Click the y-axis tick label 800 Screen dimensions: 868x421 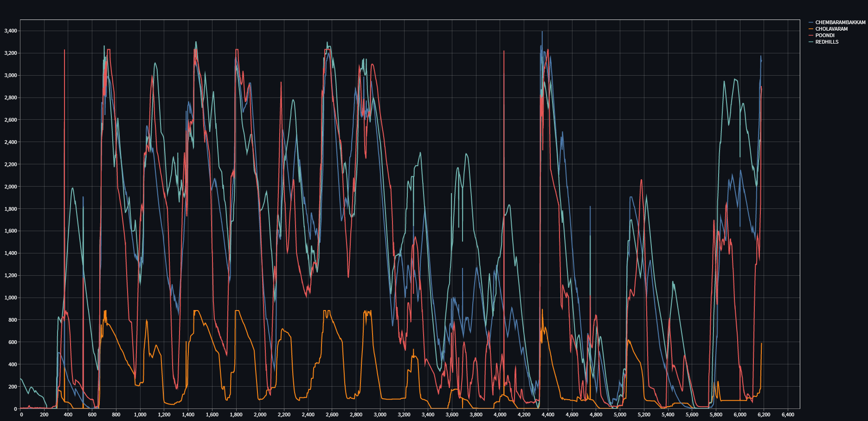(13, 320)
